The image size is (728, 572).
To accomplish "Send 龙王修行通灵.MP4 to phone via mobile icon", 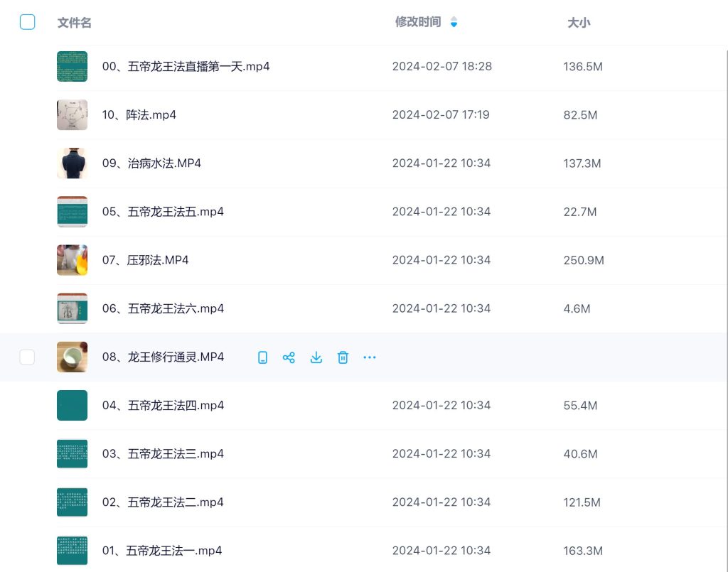I will [262, 357].
